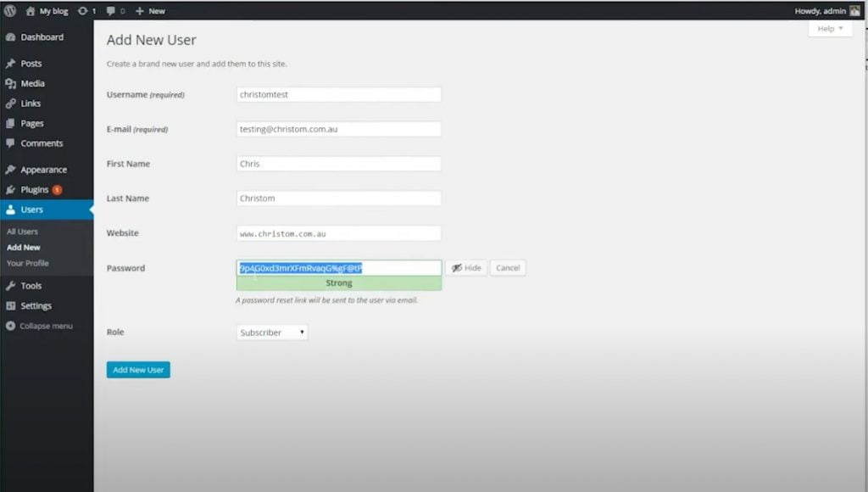The width and height of the screenshot is (868, 492).
Task: Open the + New content menu
Action: point(150,11)
